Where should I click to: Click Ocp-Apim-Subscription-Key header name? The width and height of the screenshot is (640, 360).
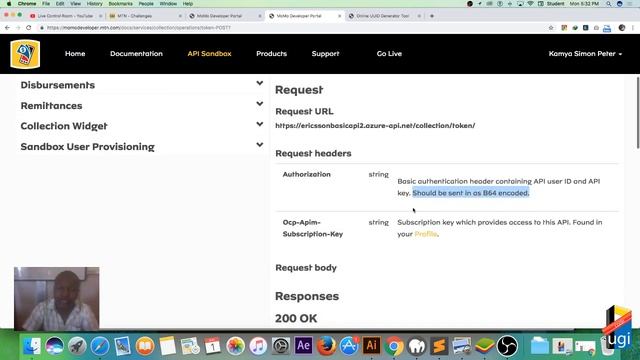point(313,228)
